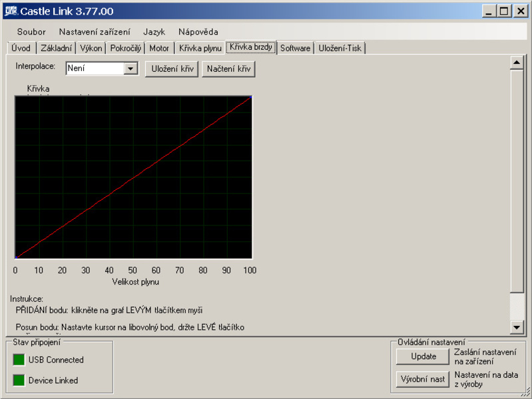Click the green USB Connected indicator
This screenshot has height=399, width=532.
(x=19, y=360)
